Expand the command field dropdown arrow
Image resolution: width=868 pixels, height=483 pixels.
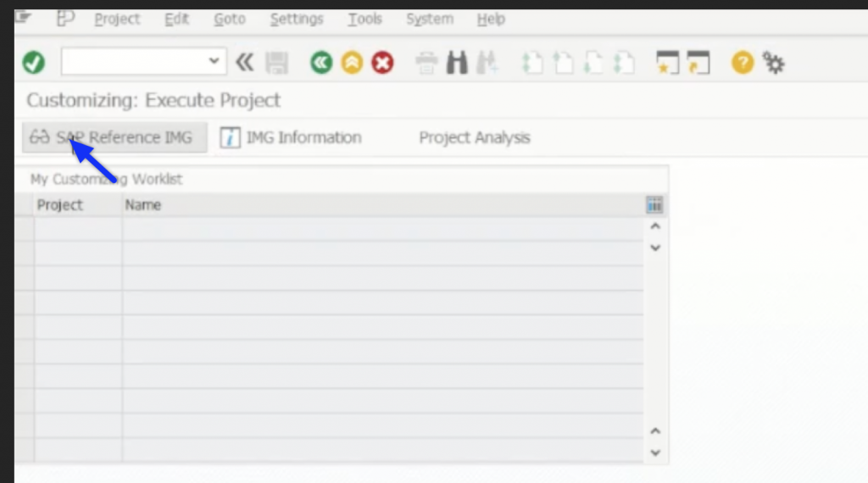(x=213, y=61)
